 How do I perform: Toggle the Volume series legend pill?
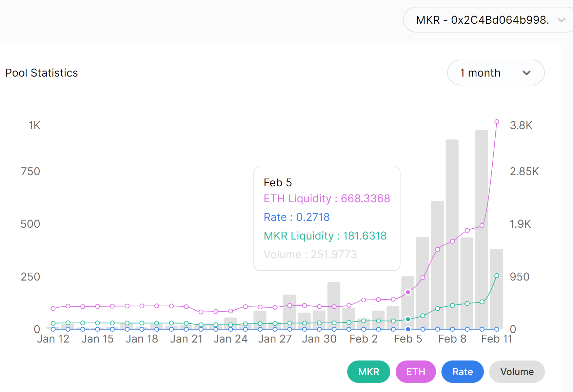tap(517, 372)
